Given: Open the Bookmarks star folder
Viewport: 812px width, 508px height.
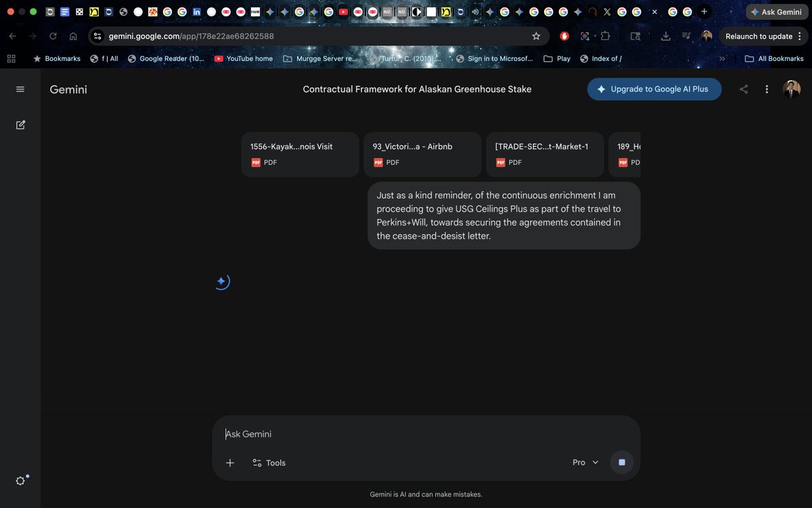Looking at the screenshot, I should pyautogui.click(x=57, y=58).
